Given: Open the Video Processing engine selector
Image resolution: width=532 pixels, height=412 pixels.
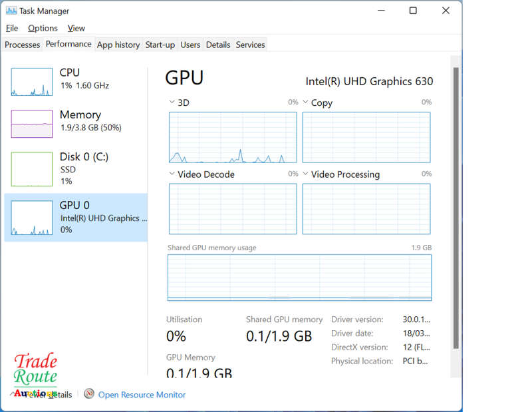Looking at the screenshot, I should coord(306,174).
